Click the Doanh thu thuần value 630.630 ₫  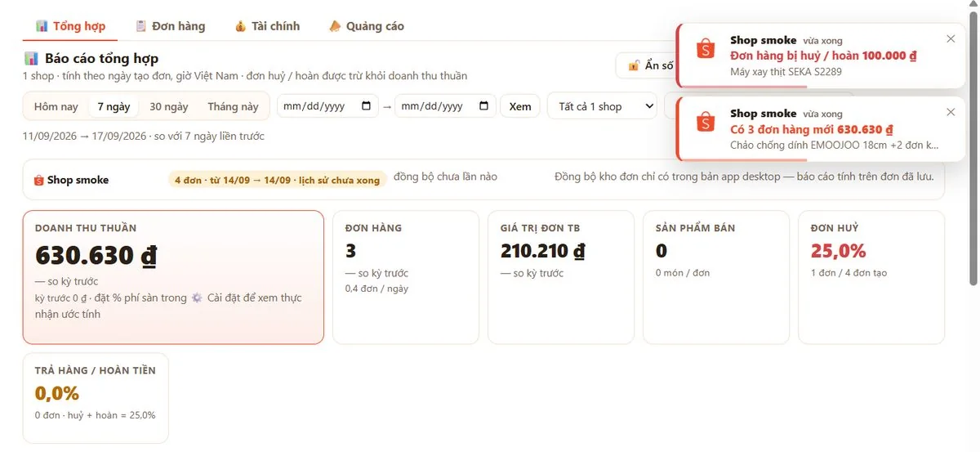[96, 256]
